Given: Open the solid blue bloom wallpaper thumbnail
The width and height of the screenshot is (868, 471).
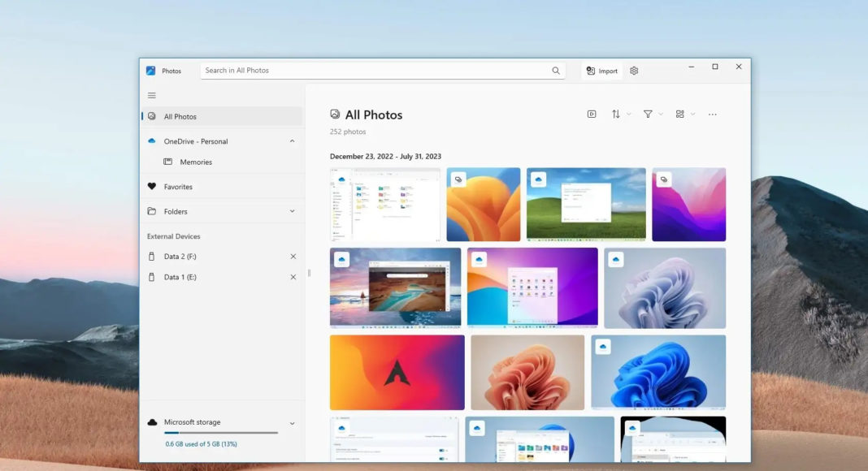Looking at the screenshot, I should point(658,373).
